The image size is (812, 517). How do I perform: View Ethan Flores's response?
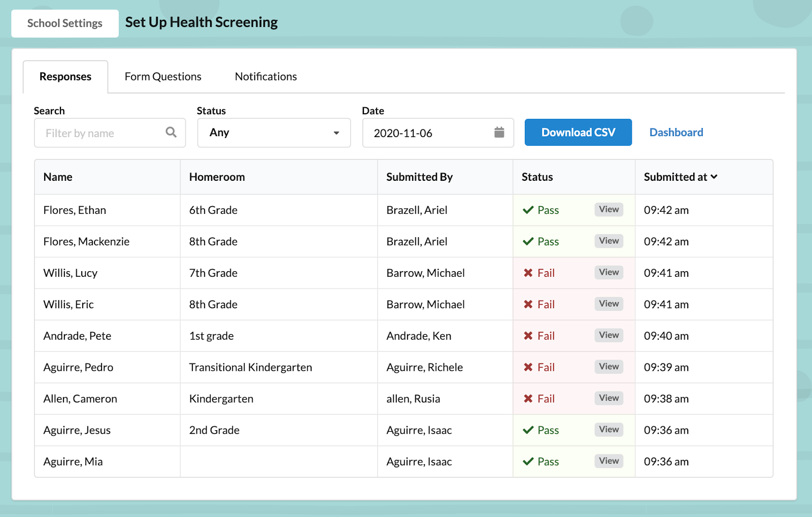coord(609,209)
